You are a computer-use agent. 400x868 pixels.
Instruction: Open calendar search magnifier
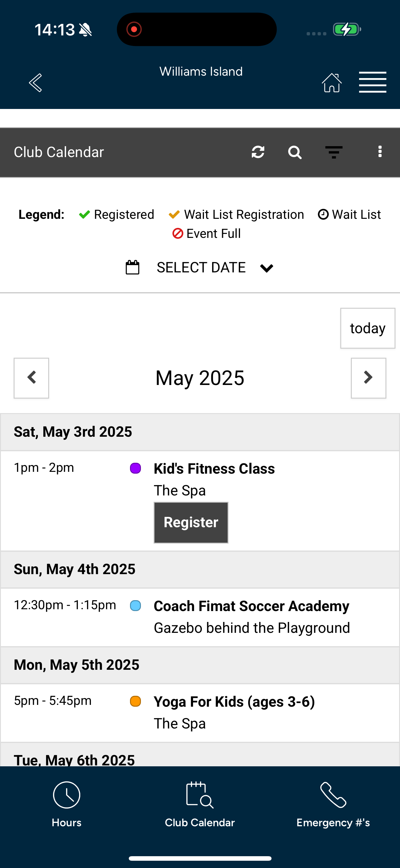coord(295,152)
